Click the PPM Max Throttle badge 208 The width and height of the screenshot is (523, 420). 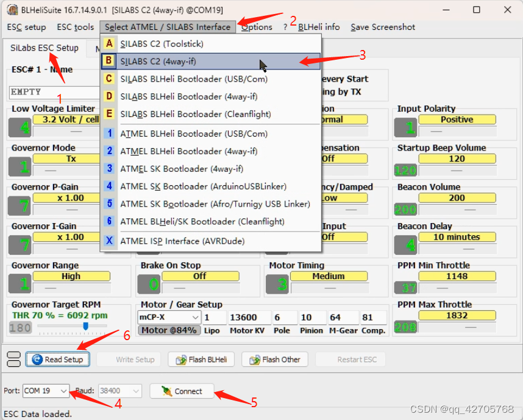coord(405,327)
